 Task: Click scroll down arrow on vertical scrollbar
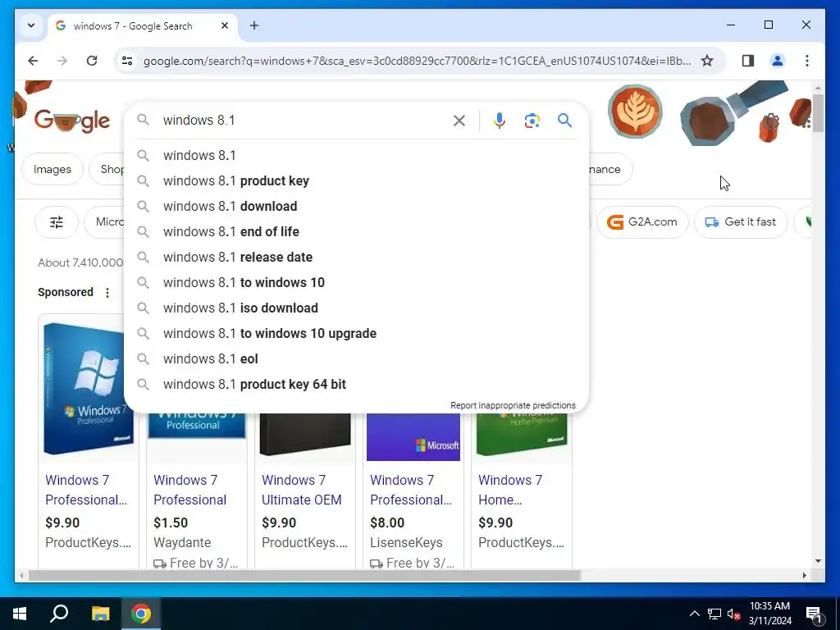coord(818,561)
